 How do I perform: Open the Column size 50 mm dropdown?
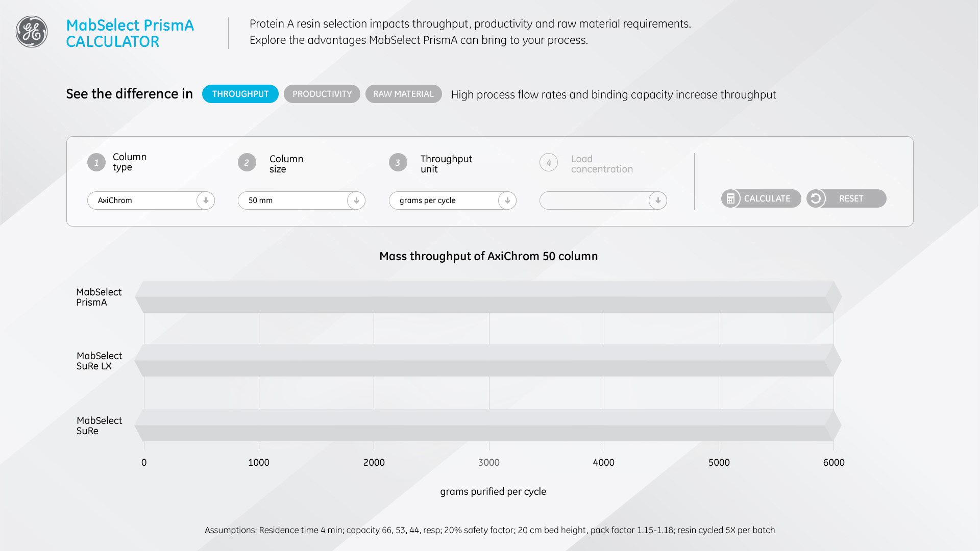tap(302, 201)
